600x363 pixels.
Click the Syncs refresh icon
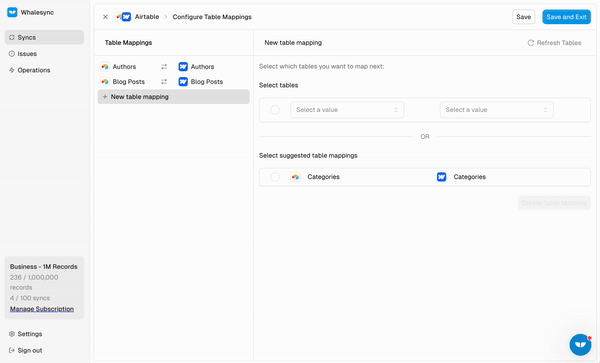12,37
